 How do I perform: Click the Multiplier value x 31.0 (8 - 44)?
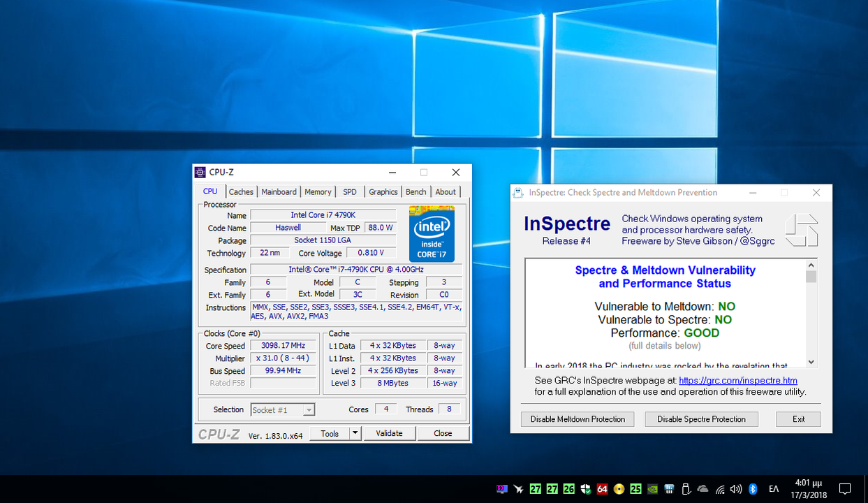tap(283, 358)
